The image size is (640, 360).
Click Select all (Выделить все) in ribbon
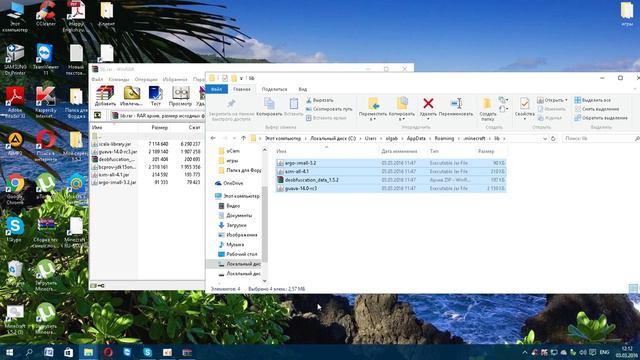(593, 100)
